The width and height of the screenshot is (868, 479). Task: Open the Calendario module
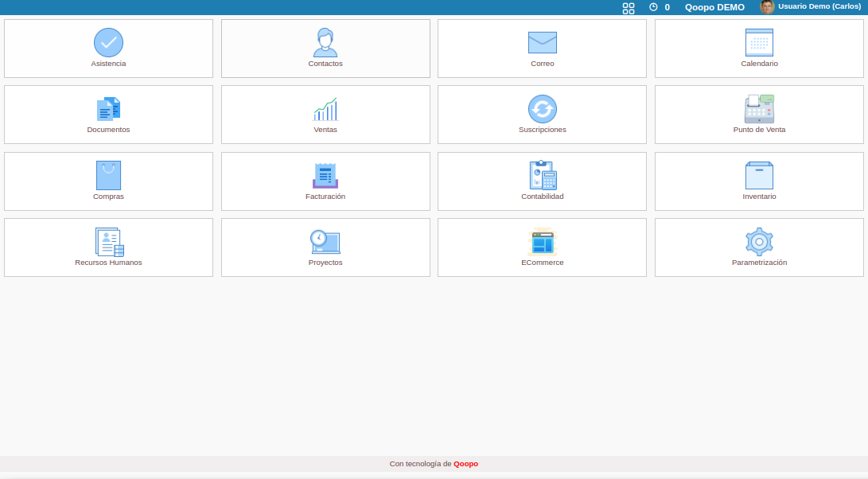[759, 48]
